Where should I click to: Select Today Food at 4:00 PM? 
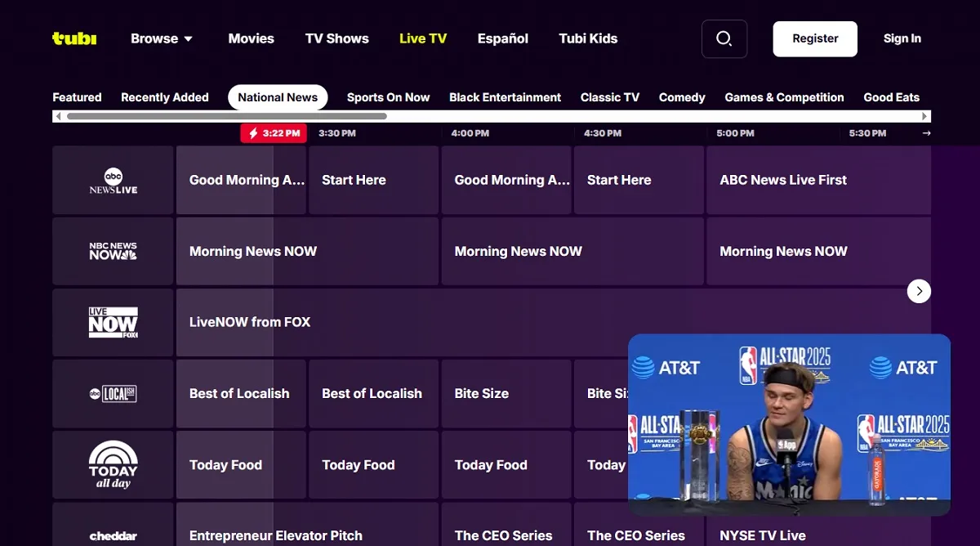tap(506, 465)
